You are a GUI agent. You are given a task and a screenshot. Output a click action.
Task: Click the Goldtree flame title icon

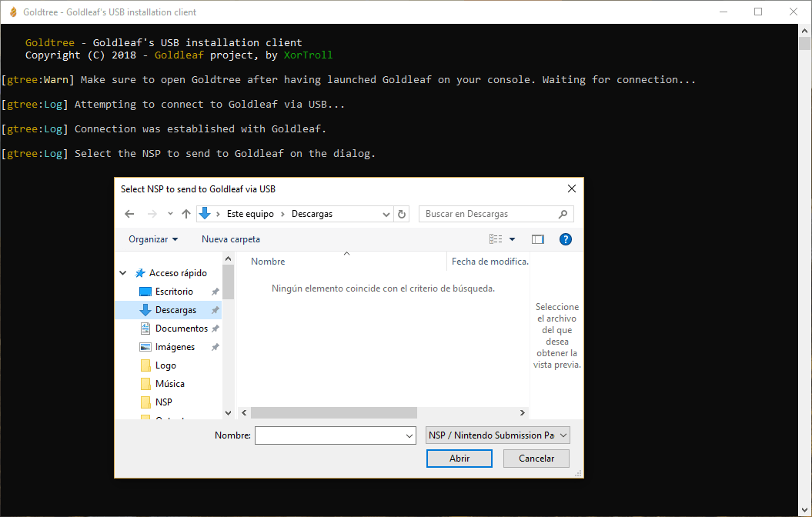[x=13, y=12]
